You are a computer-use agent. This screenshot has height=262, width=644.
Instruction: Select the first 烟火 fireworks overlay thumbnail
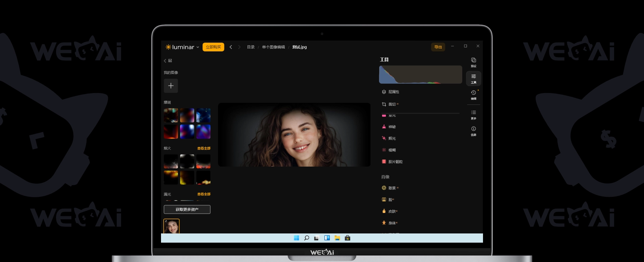click(x=171, y=161)
